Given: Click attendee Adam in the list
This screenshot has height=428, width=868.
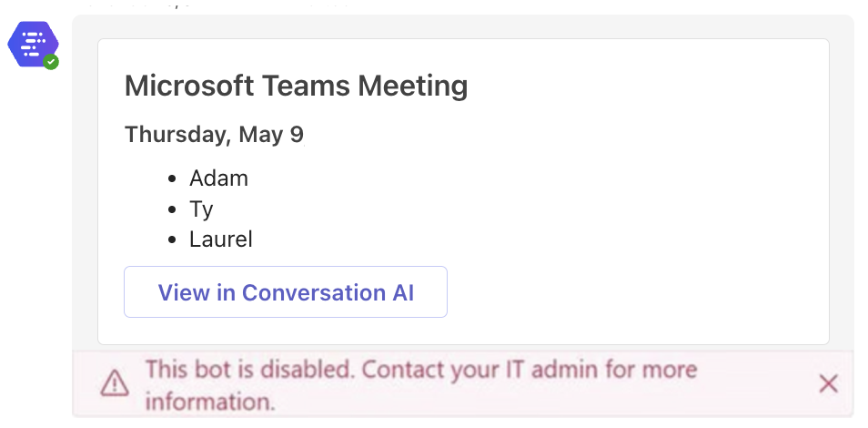Looking at the screenshot, I should 218,178.
